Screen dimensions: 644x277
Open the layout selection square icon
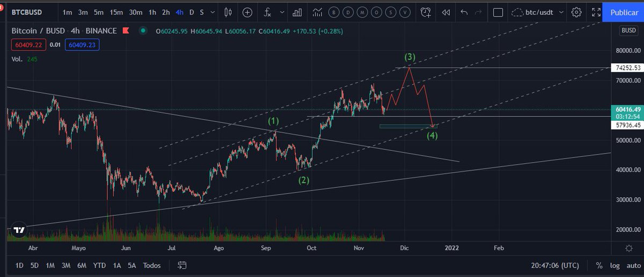tap(498, 12)
